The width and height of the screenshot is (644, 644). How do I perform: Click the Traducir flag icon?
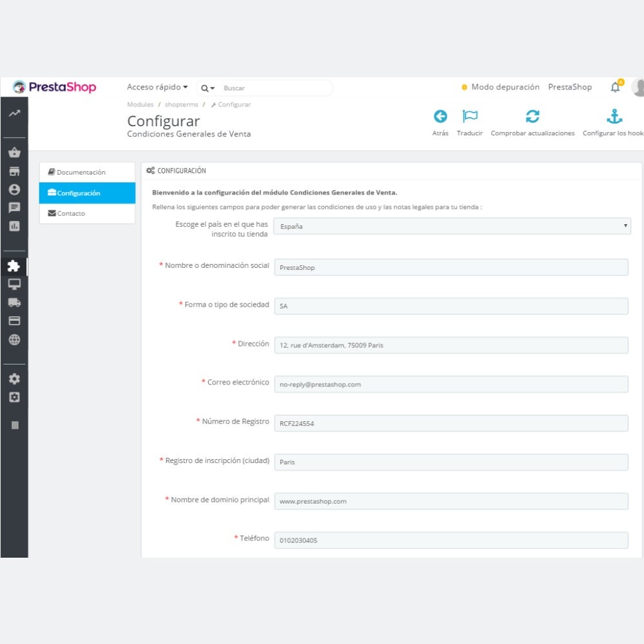470,117
